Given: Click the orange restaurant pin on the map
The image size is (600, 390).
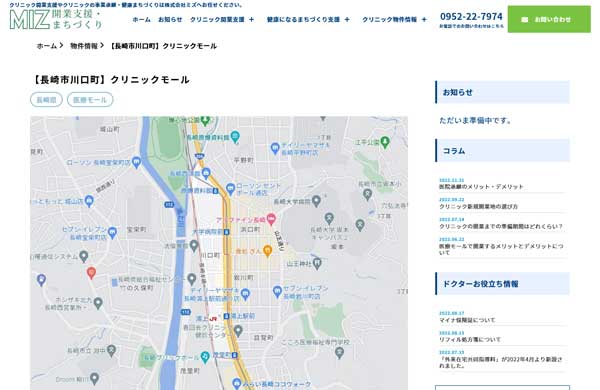Looking at the screenshot, I should pyautogui.click(x=267, y=251).
